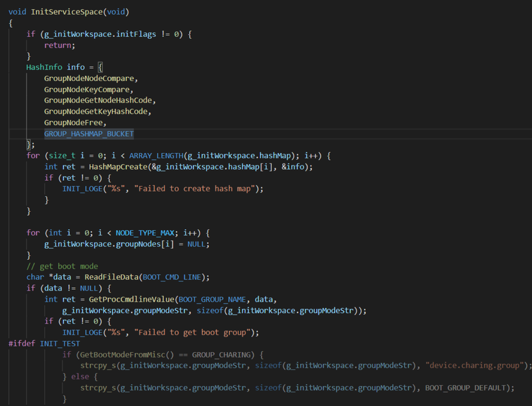532x406 pixels.
Task: Click GROUP_CHARING constant
Action: [x=221, y=355]
